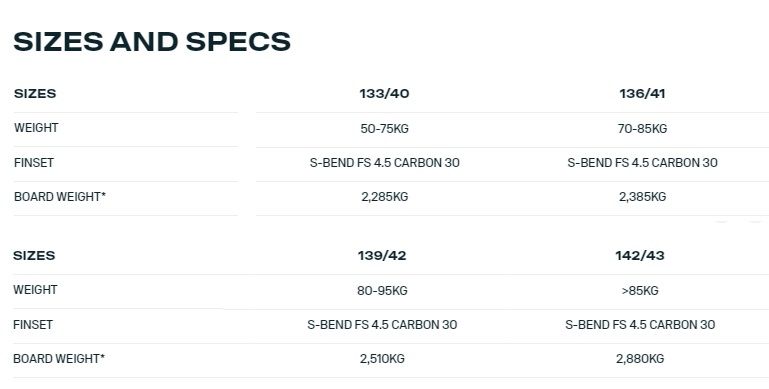
Task: Click the 2,880KG board weight value
Action: click(x=640, y=359)
